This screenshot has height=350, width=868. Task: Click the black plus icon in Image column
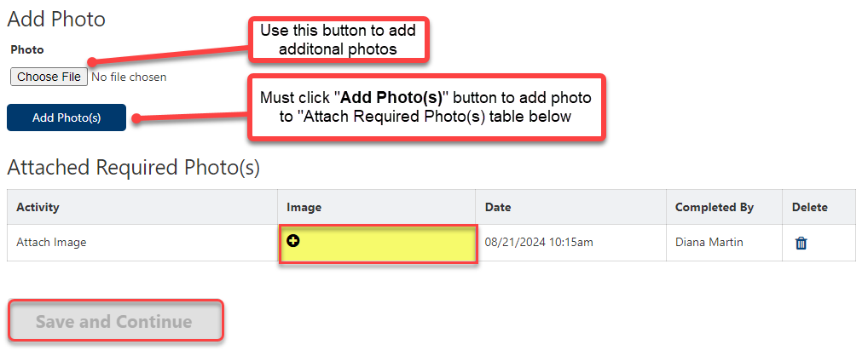point(293,242)
